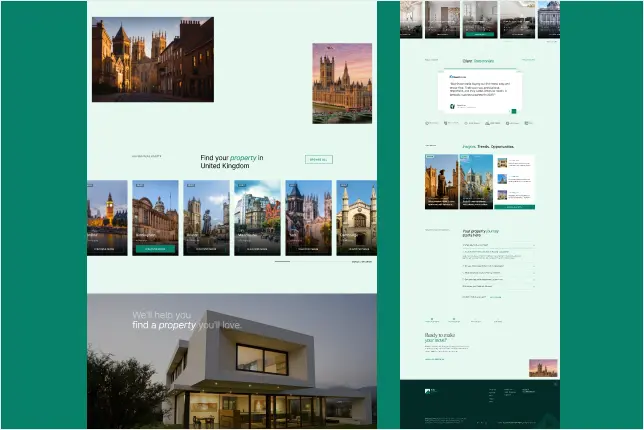
Task: Click the company logo in footer
Action: click(x=429, y=391)
